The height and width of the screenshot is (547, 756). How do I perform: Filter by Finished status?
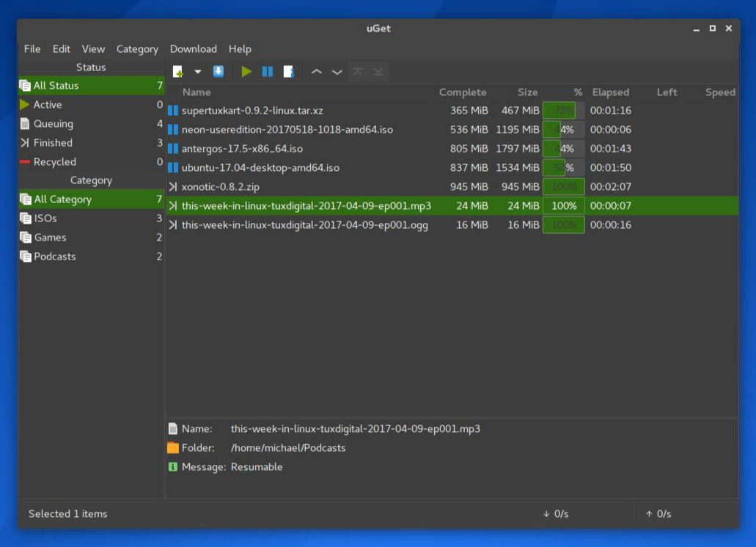coord(53,143)
